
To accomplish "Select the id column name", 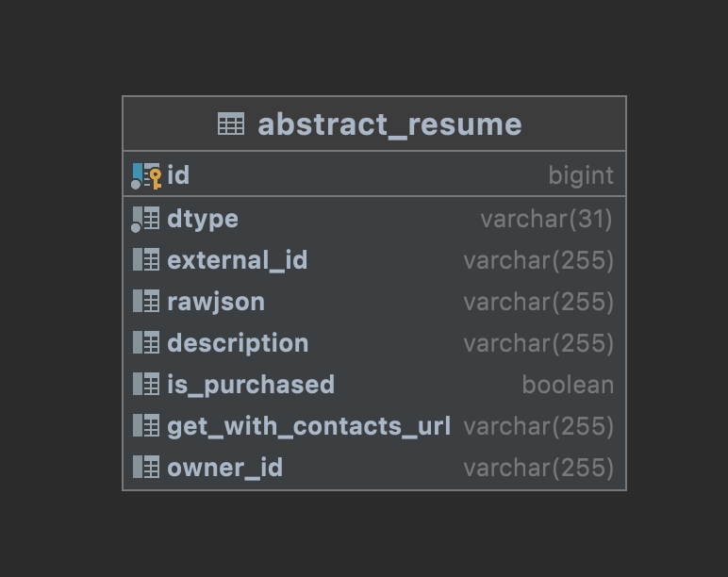I will point(178,175).
